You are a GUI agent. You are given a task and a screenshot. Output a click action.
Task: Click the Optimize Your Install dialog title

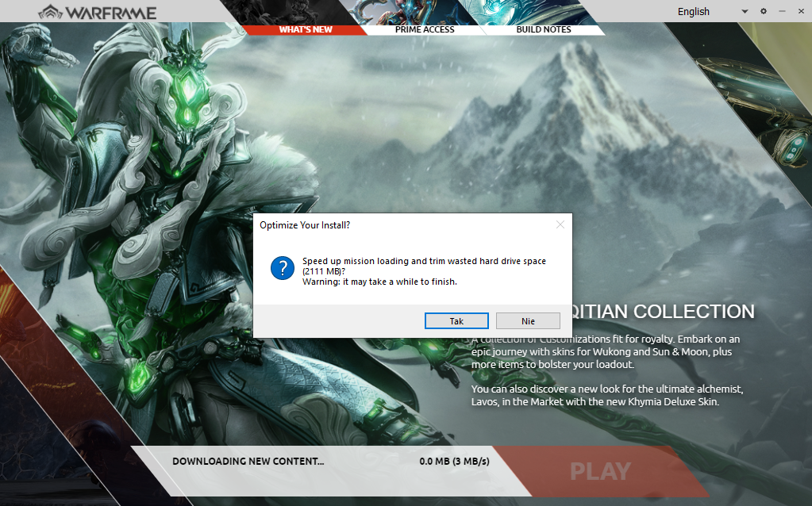coord(305,225)
